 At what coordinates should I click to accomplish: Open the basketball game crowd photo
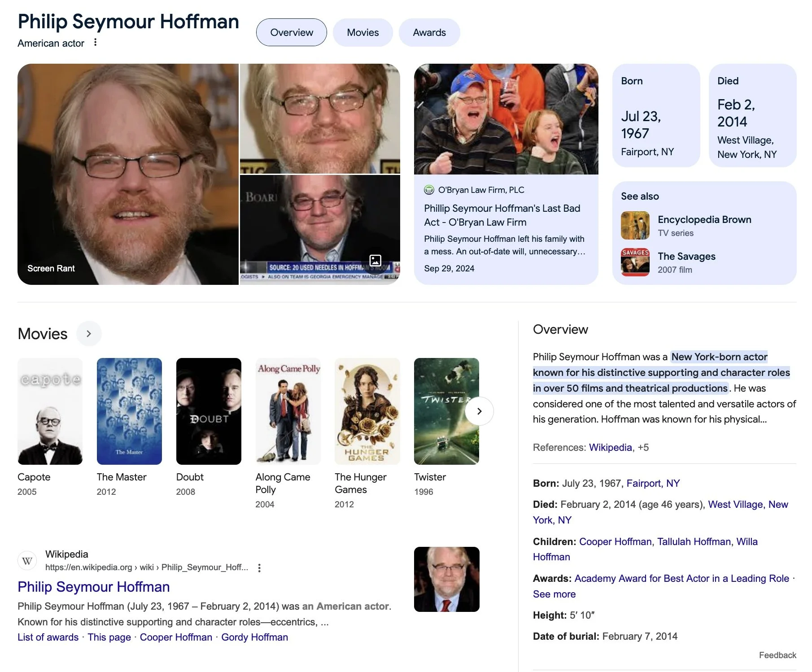(x=506, y=119)
